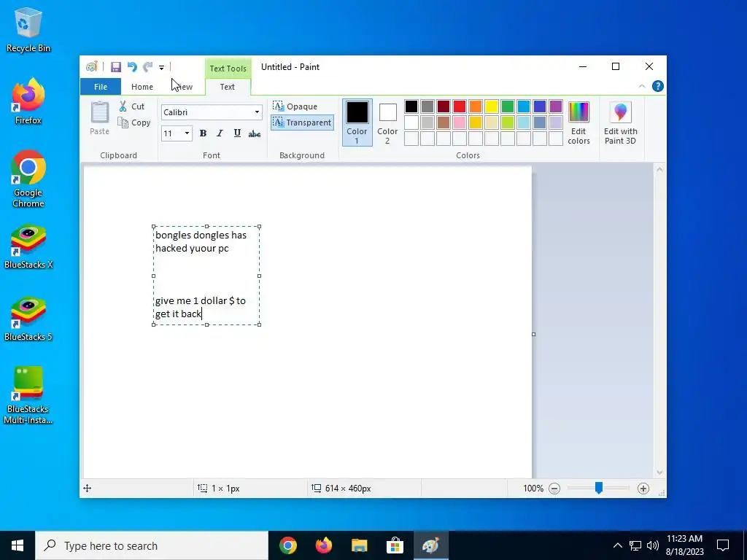This screenshot has height=560, width=747.
Task: Open the File menu
Action: pos(101,87)
